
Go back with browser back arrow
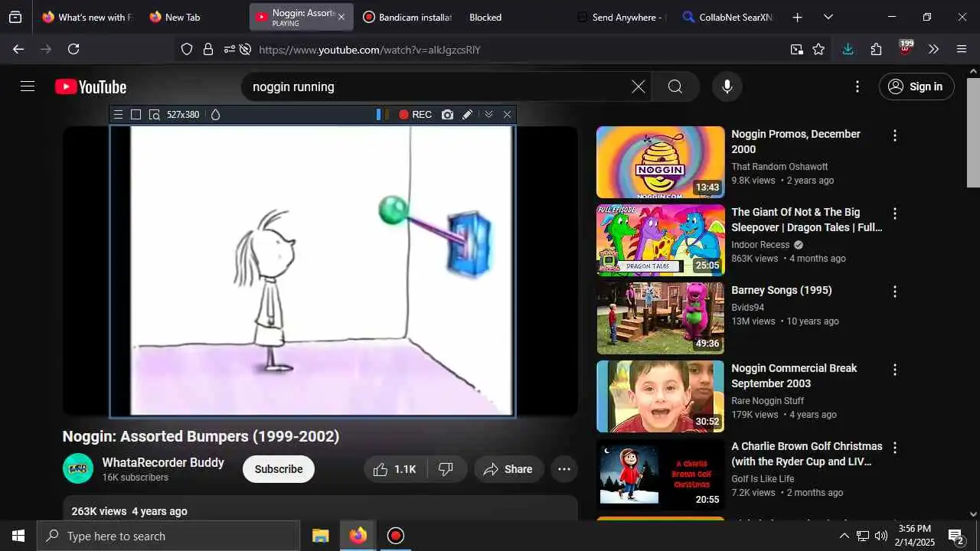pos(18,49)
